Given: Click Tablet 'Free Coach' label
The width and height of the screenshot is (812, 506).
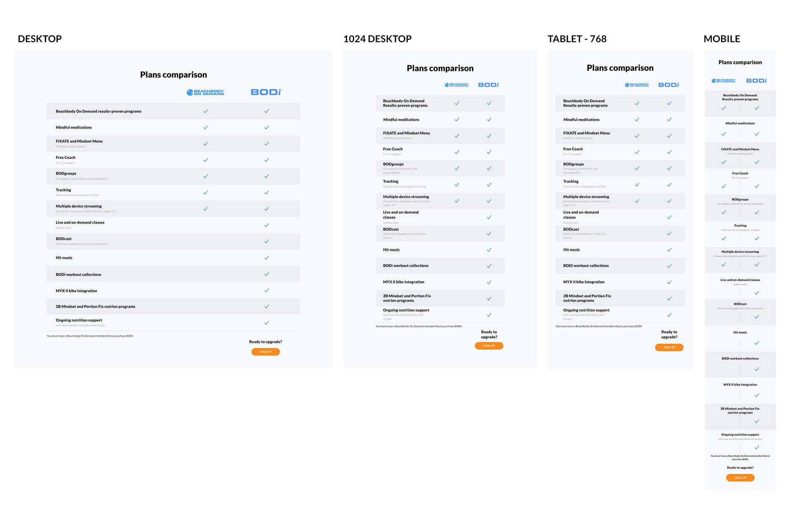Looking at the screenshot, I should click(x=573, y=149).
